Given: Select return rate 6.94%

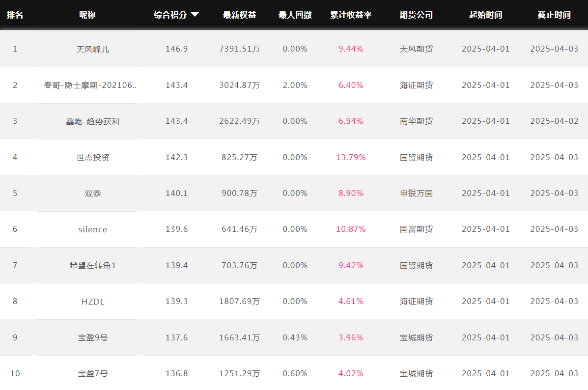Looking at the screenshot, I should point(351,121).
